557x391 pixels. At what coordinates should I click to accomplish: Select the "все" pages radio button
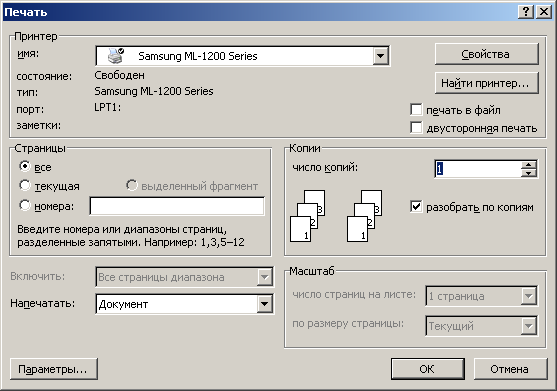[25, 166]
